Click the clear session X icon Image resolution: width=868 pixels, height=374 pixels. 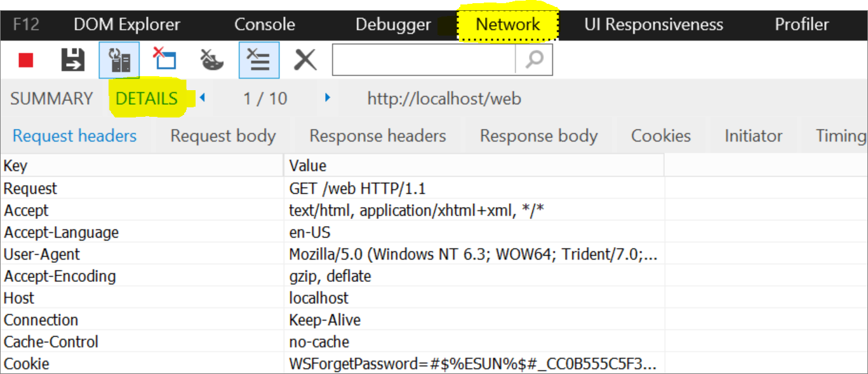[x=305, y=60]
